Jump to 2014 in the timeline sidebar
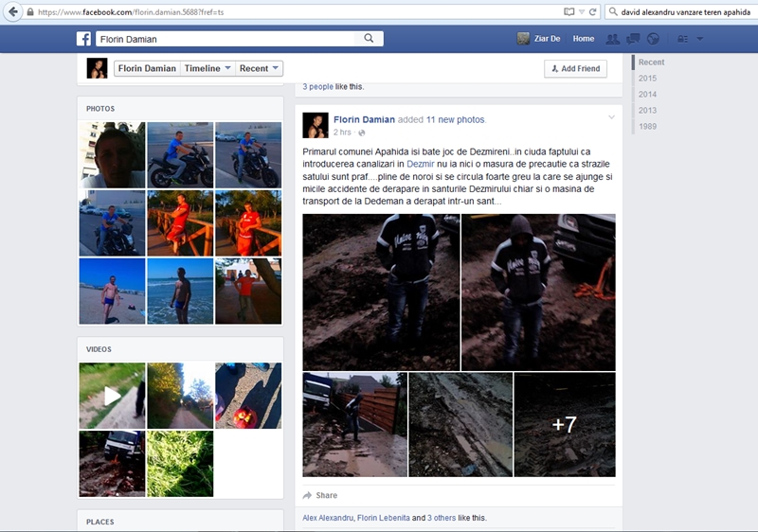 (x=647, y=95)
